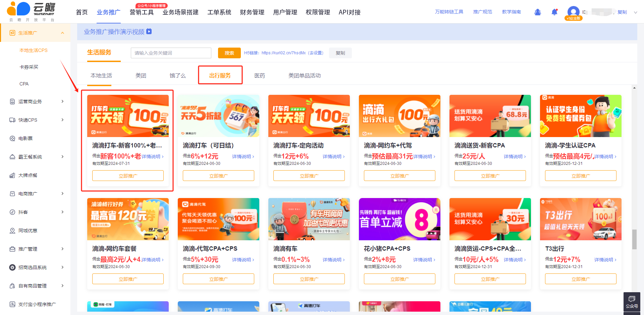The width and height of the screenshot is (644, 315).
Task: Click the 电影票 sidebar icon
Action: pyautogui.click(x=12, y=138)
